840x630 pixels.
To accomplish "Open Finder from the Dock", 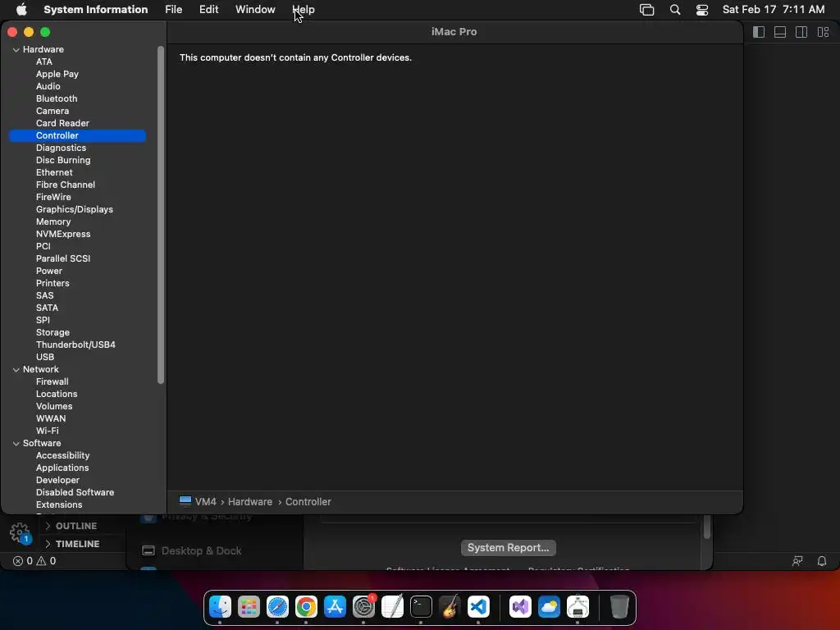I will click(x=220, y=607).
